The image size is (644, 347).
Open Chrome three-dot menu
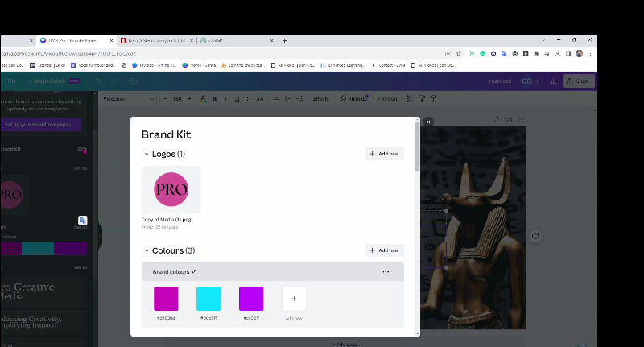pyautogui.click(x=590, y=53)
